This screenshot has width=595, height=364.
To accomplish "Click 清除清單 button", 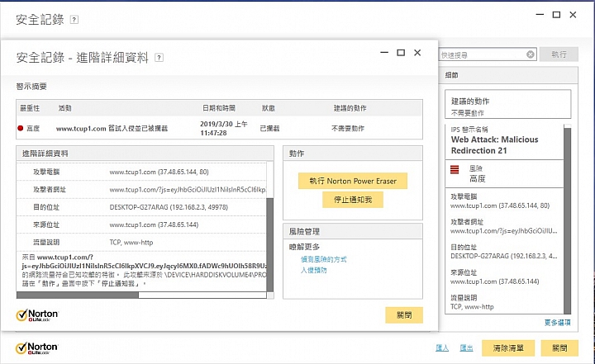I will [508, 347].
